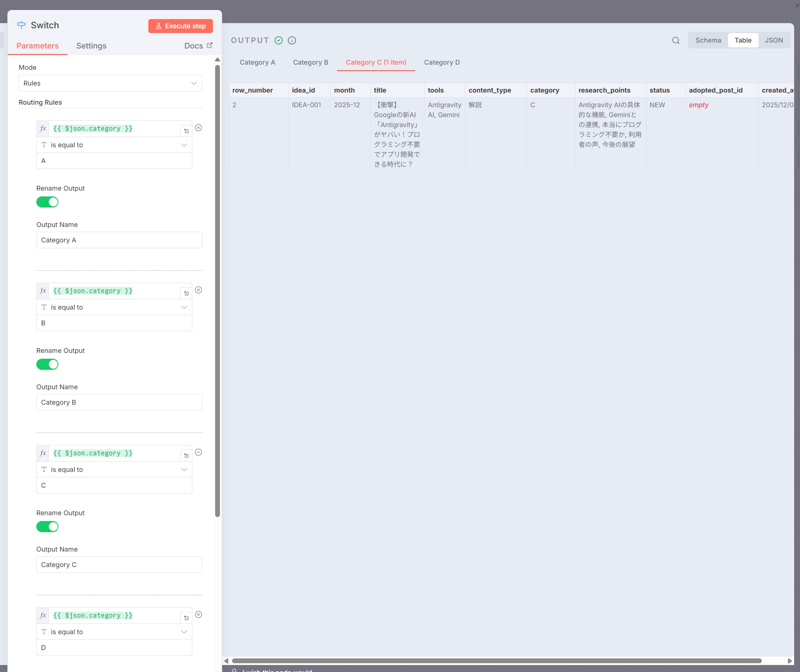Viewport: 800px width, 672px height.
Task: Click the fx icon on second rule
Action: 43,291
